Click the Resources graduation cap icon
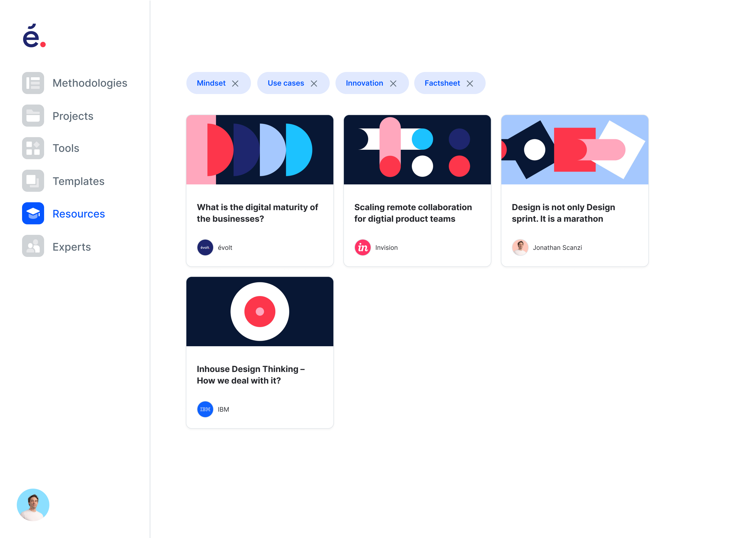Image resolution: width=756 pixels, height=538 pixels. tap(33, 213)
